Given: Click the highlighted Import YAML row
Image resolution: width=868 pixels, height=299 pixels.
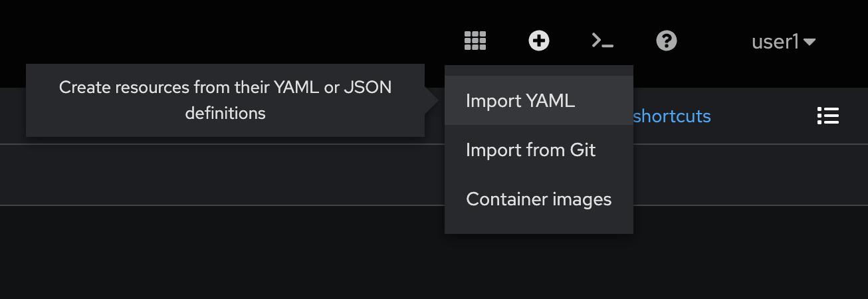Looking at the screenshot, I should pos(539,100).
